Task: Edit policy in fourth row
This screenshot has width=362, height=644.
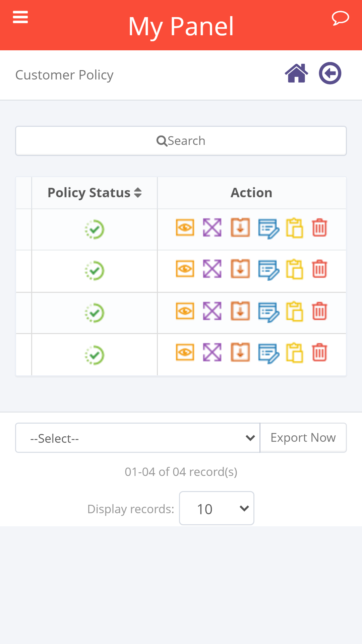Action: pyautogui.click(x=268, y=354)
